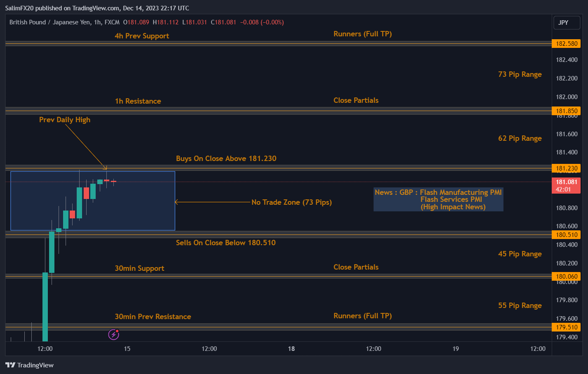The image size is (588, 374).
Task: Click the 180.060 price axis label
Action: point(566,277)
